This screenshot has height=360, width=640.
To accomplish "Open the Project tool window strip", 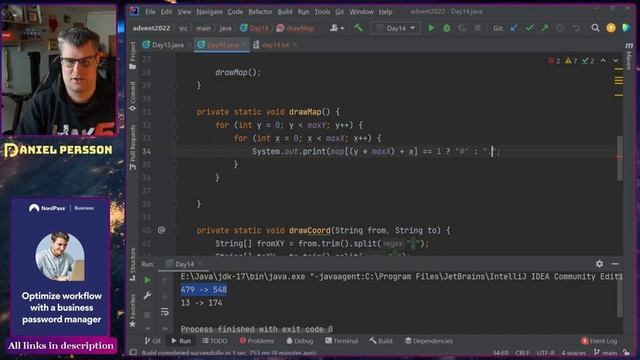I will pyautogui.click(x=133, y=56).
